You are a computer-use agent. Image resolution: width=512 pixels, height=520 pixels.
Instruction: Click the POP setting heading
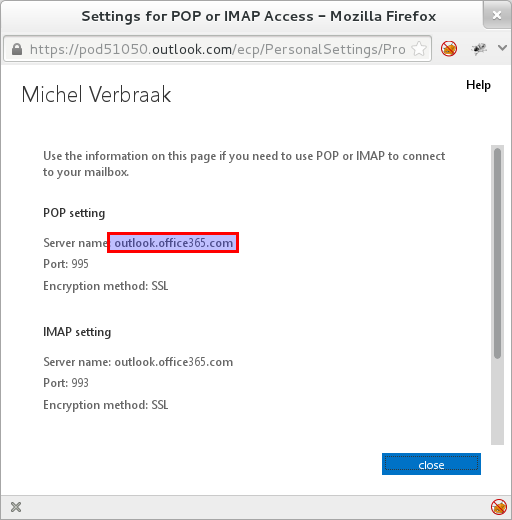[x=74, y=213]
